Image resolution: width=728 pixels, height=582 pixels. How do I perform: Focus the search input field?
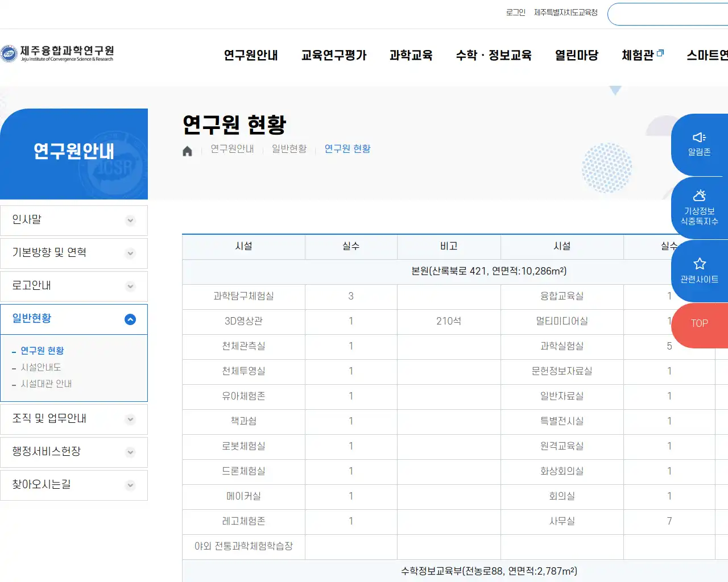[668, 14]
